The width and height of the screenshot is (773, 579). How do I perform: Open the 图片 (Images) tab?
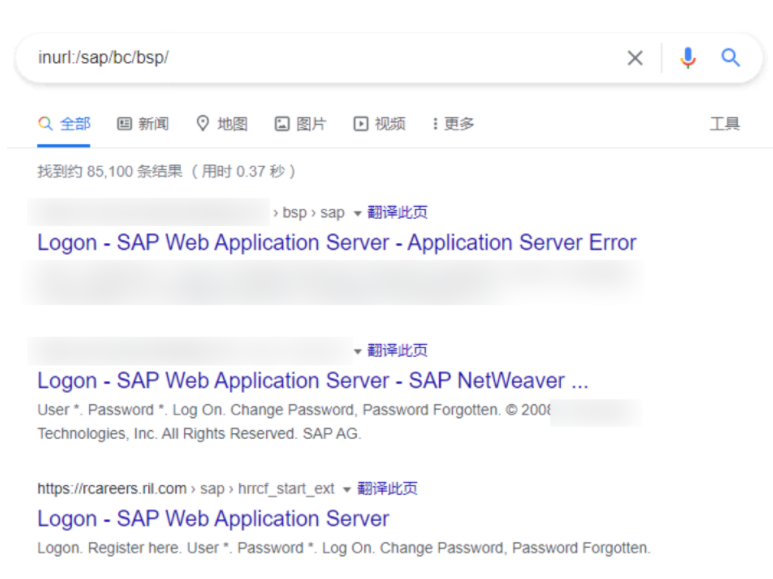(301, 124)
